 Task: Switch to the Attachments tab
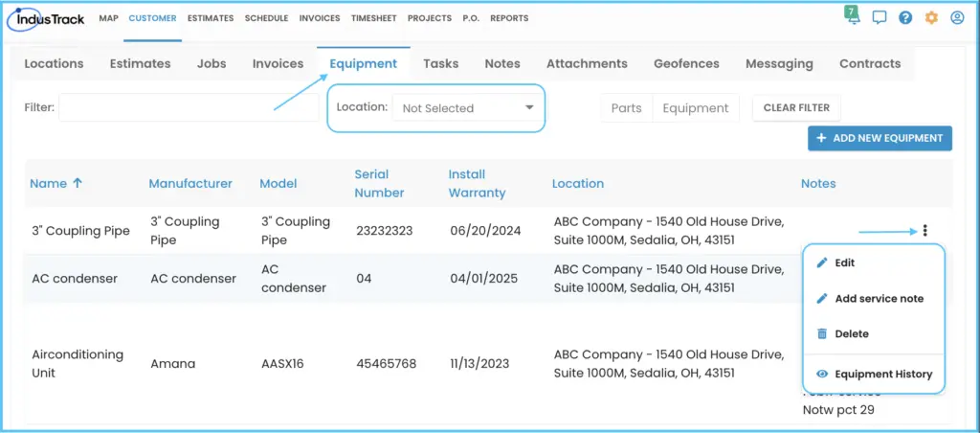tap(587, 63)
